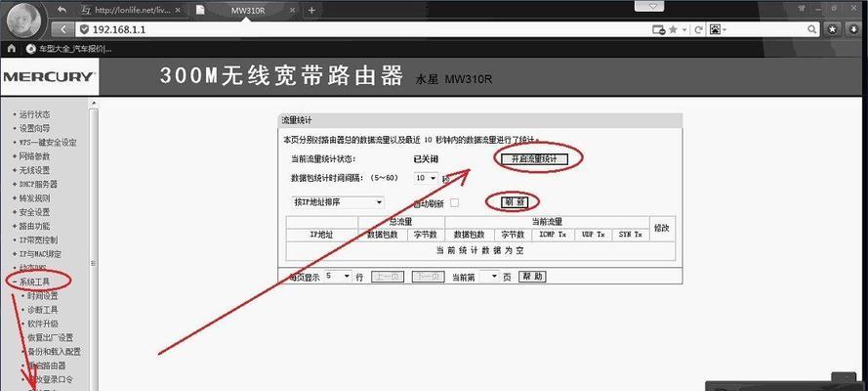Click the IP地址 column header
Image resolution: width=868 pixels, height=391 pixels.
[x=321, y=235]
